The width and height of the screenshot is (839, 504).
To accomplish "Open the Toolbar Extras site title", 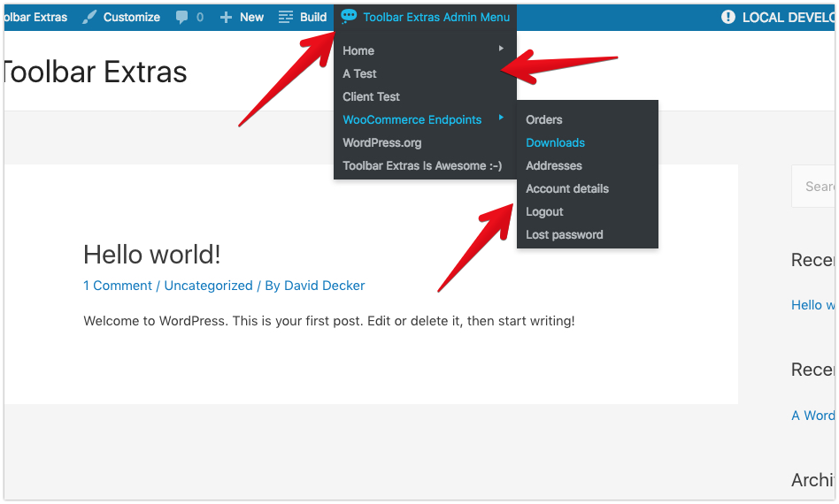I will (x=96, y=72).
